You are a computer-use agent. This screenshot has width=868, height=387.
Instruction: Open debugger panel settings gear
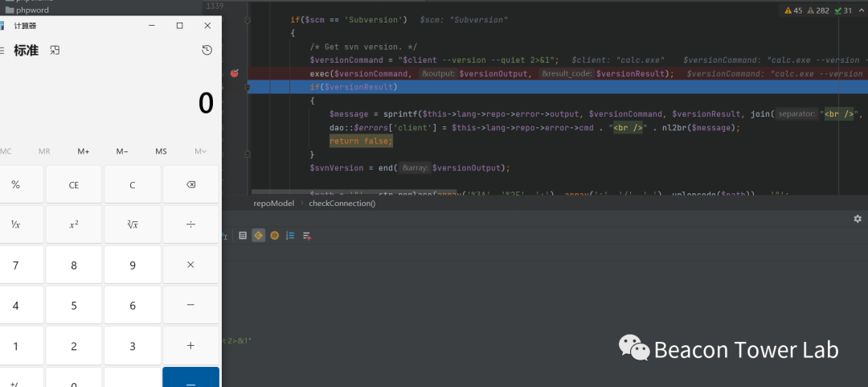(858, 219)
